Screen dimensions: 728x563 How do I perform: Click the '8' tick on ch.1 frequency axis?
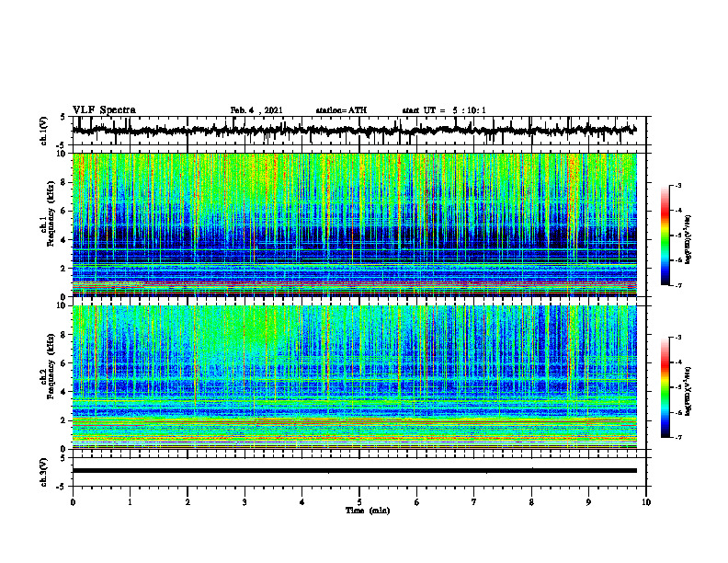(63, 182)
